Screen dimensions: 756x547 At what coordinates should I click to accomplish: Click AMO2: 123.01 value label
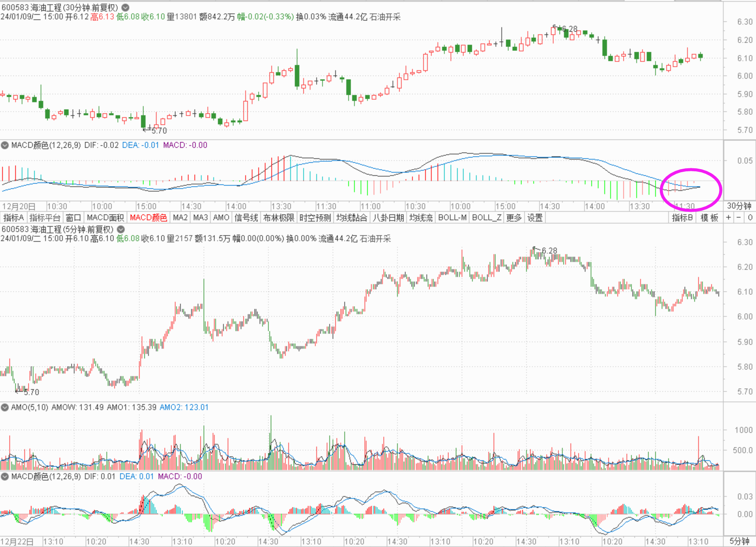(184, 407)
